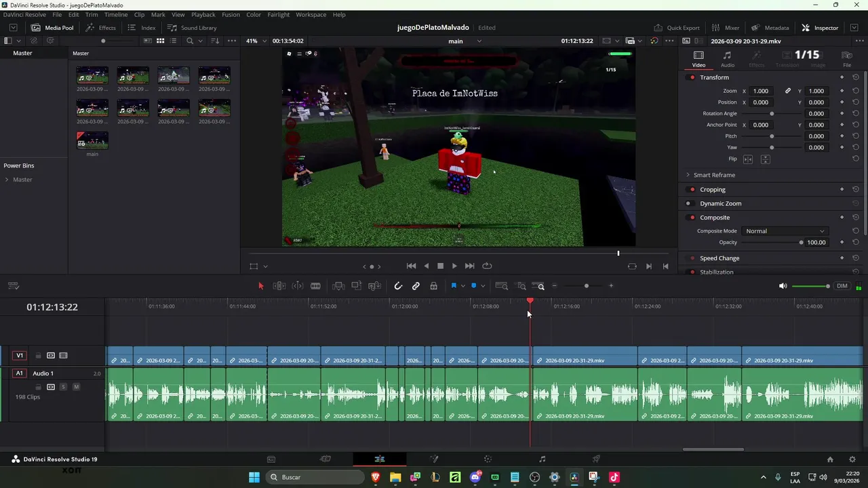Click the Quick Export button

[x=676, y=28]
